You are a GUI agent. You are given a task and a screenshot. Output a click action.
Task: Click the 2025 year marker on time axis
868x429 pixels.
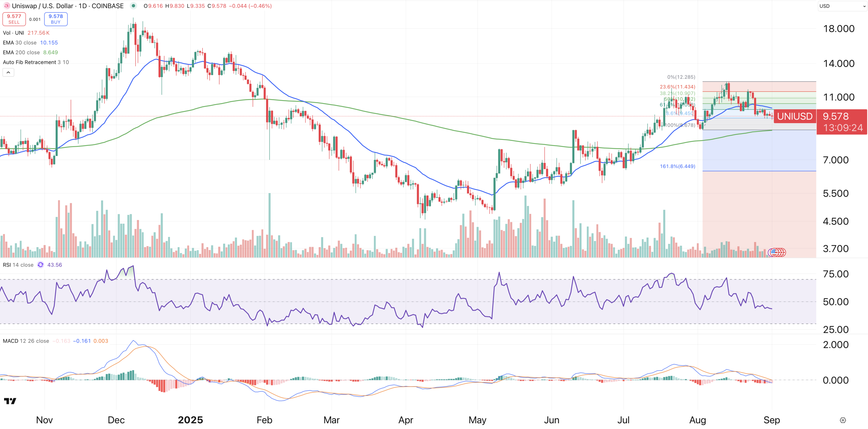pos(190,420)
